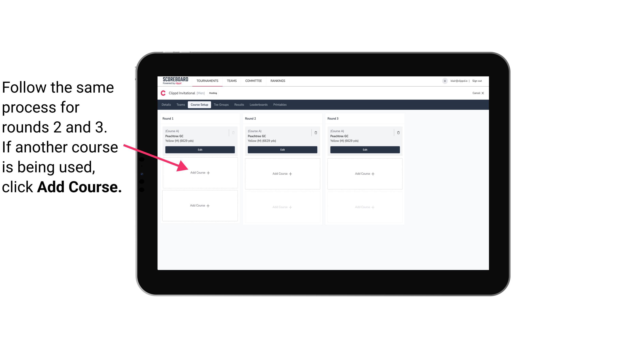Open TOURNAMENTS menu item
Viewport: 644px width, 346px height.
[207, 80]
